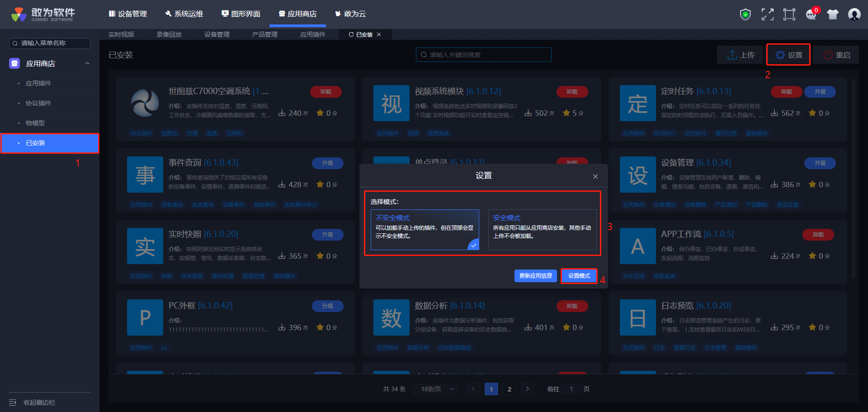
Task: Click the 压缩机 tag on 世图兹 card
Action: [235, 133]
